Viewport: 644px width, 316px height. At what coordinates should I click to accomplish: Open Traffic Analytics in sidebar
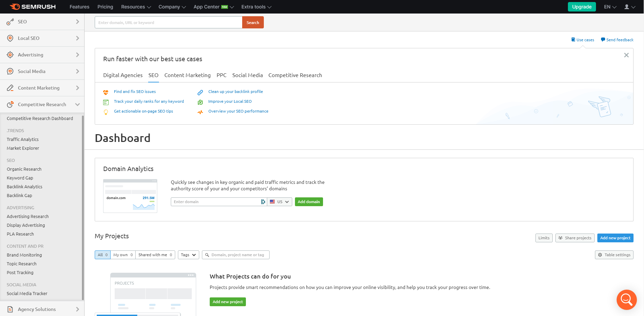pyautogui.click(x=23, y=139)
